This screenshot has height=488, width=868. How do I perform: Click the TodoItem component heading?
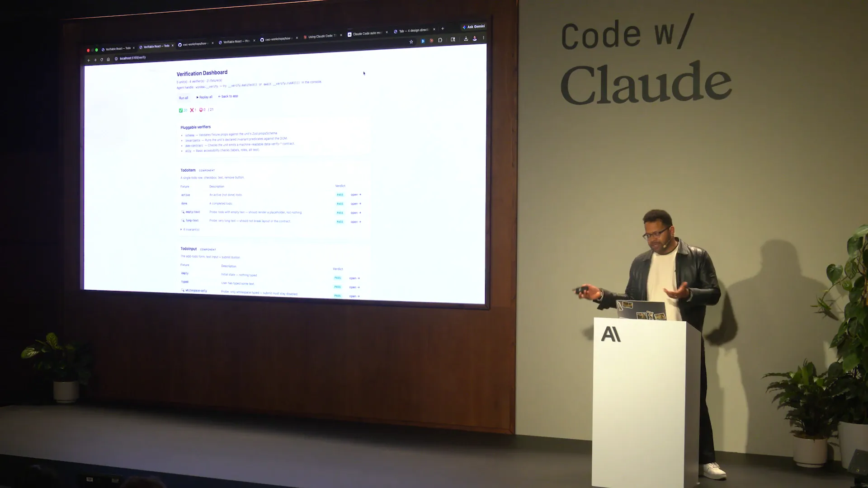(188, 170)
